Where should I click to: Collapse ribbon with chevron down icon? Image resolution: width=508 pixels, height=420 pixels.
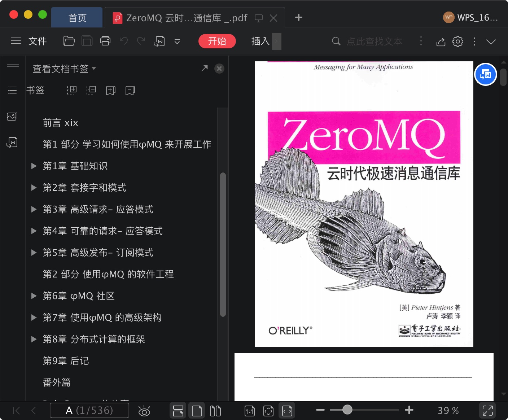tap(491, 41)
